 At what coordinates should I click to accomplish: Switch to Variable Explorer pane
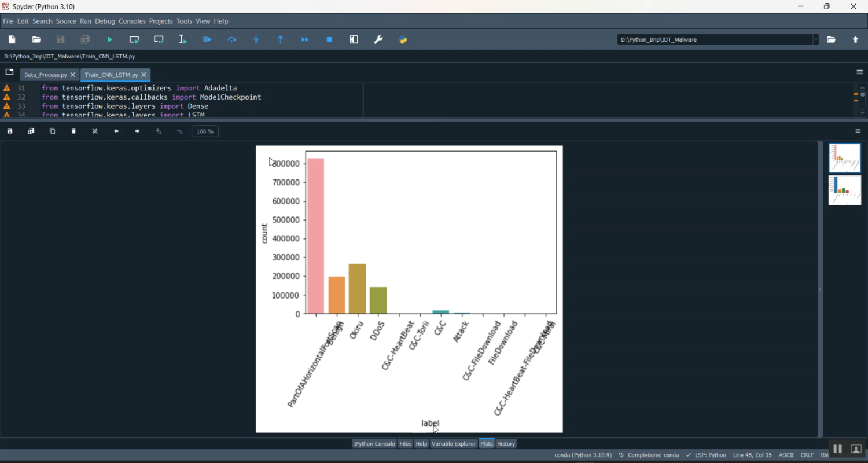coord(454,444)
